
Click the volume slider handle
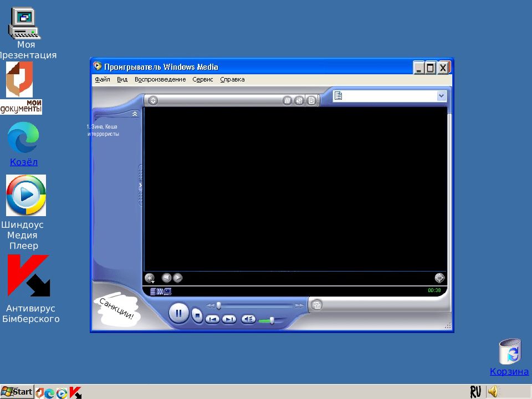point(272,320)
